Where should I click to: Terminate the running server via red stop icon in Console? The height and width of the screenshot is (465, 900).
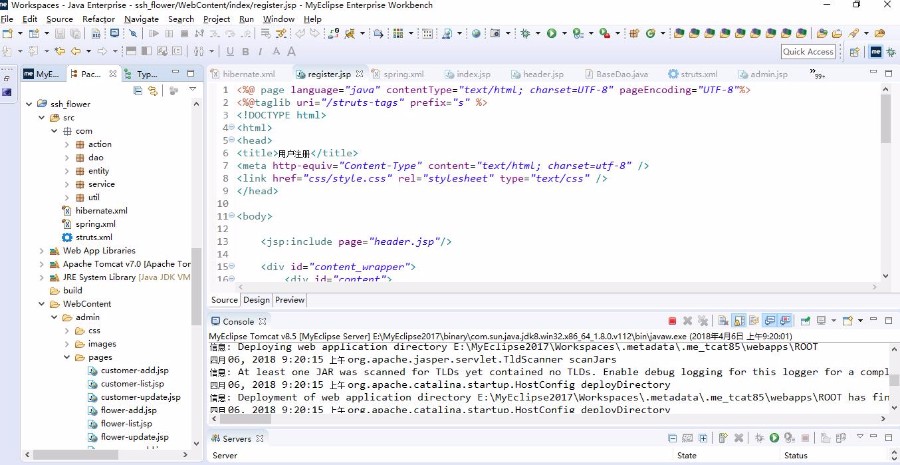pyautogui.click(x=672, y=321)
